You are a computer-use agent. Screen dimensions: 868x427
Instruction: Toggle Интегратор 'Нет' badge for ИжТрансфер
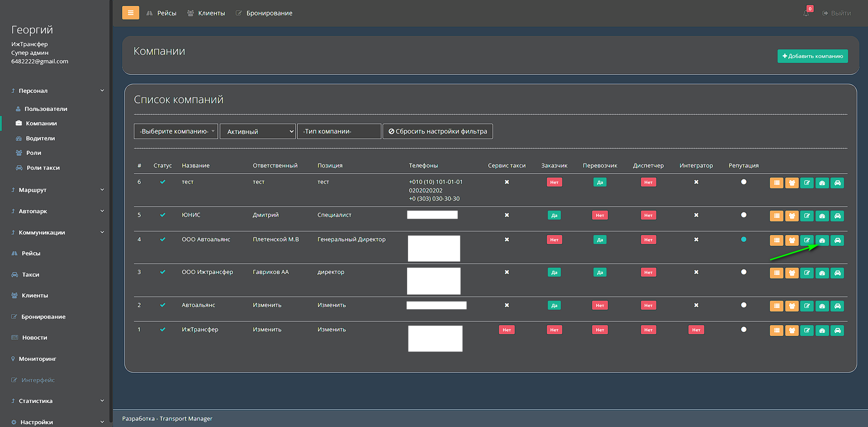(696, 330)
